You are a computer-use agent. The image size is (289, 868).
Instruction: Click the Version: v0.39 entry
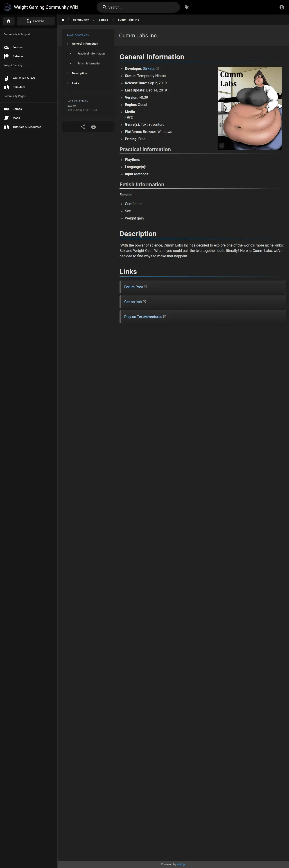tap(136, 98)
